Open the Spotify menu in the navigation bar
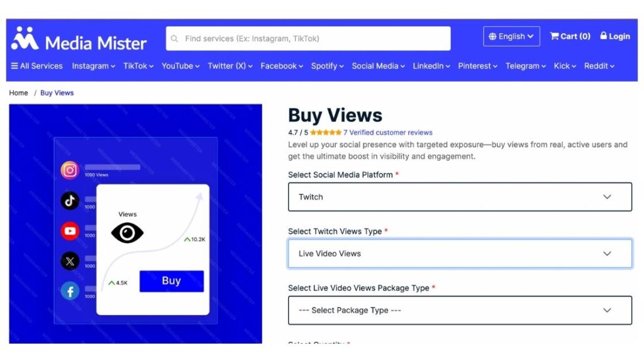This screenshot has width=644, height=362. 326,66
